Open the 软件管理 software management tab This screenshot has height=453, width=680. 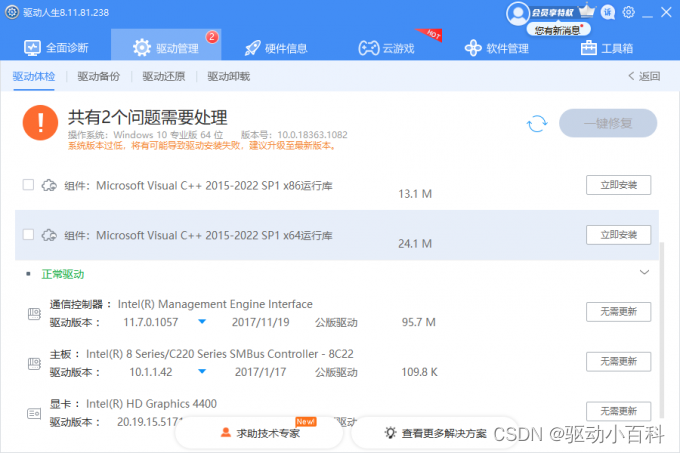click(497, 48)
